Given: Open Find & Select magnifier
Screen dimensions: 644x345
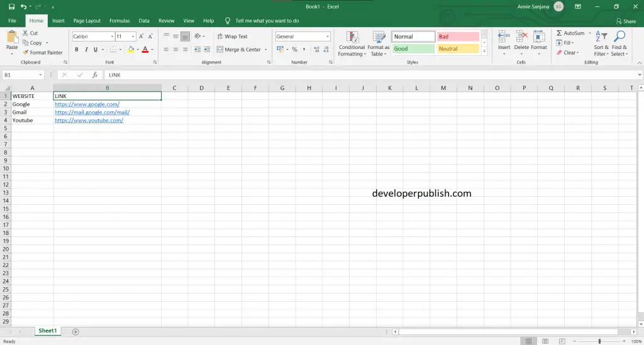Looking at the screenshot, I should pyautogui.click(x=619, y=44).
